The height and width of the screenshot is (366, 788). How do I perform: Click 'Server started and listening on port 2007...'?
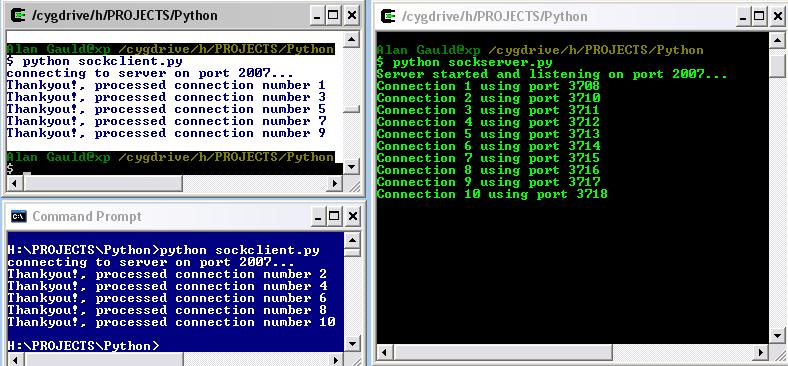pos(552,74)
